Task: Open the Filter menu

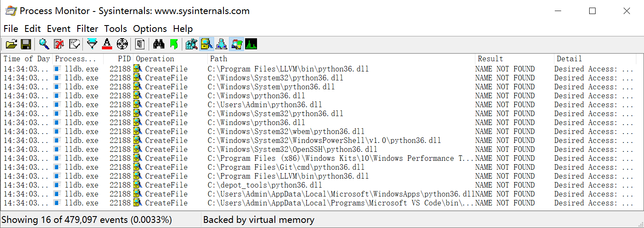Action: click(88, 29)
